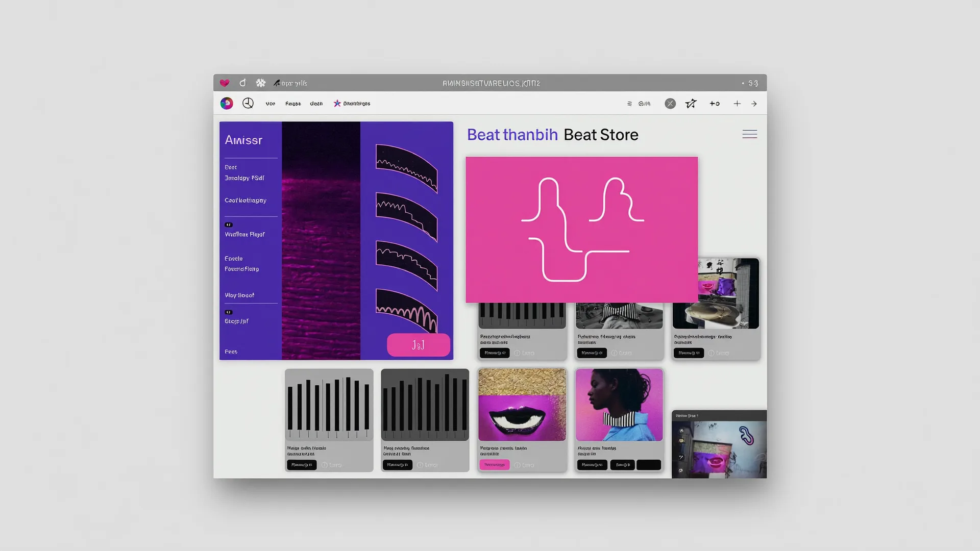Click the blank black button on the portrait card
Viewport: 980px width, 551px height.
pos(649,465)
